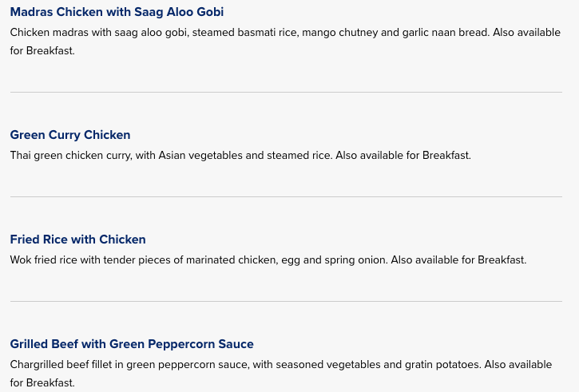Open the Fried Rice with Chicken heading
This screenshot has width=579, height=392.
click(78, 240)
